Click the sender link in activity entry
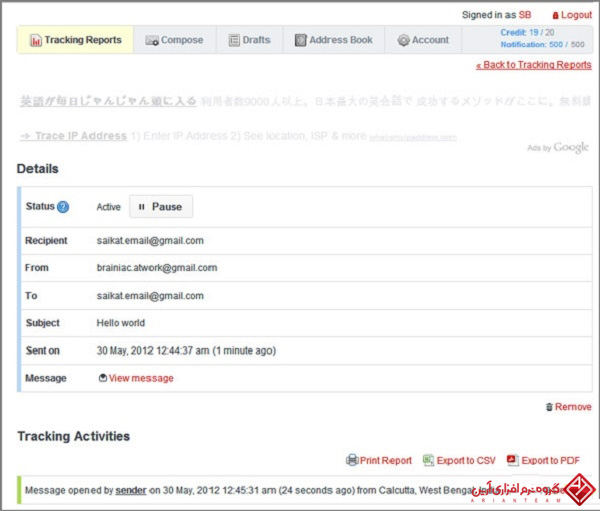This screenshot has width=600, height=511. 131,490
